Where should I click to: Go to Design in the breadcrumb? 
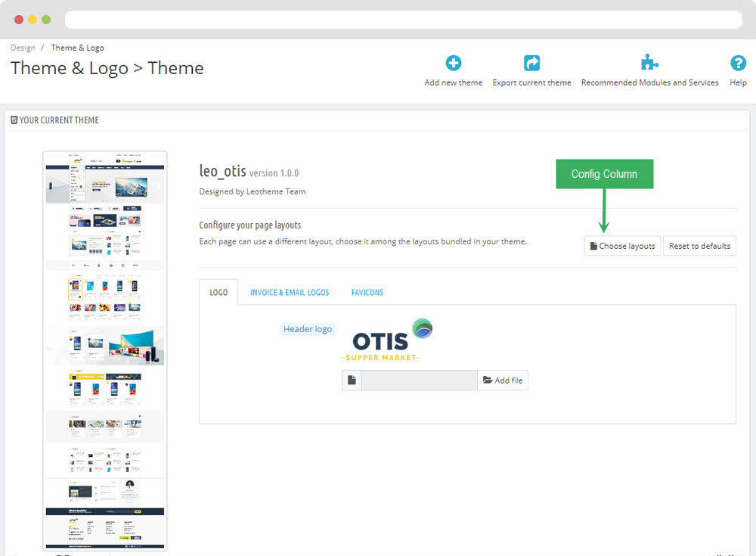pos(23,48)
